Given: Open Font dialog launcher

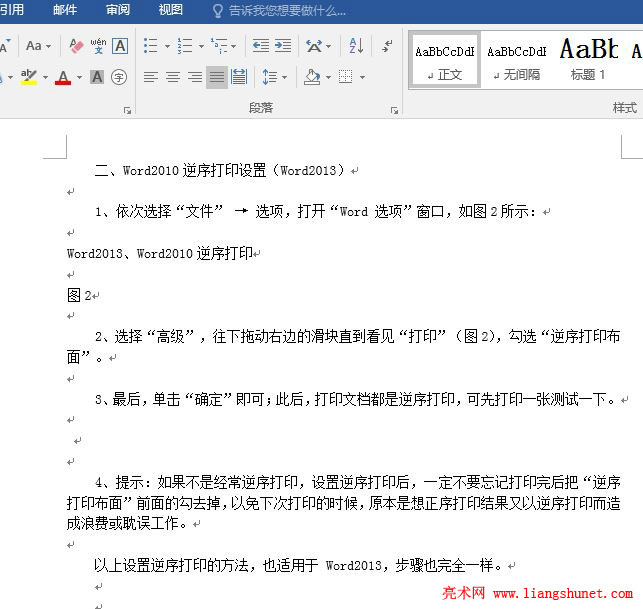Looking at the screenshot, I should 128,110.
